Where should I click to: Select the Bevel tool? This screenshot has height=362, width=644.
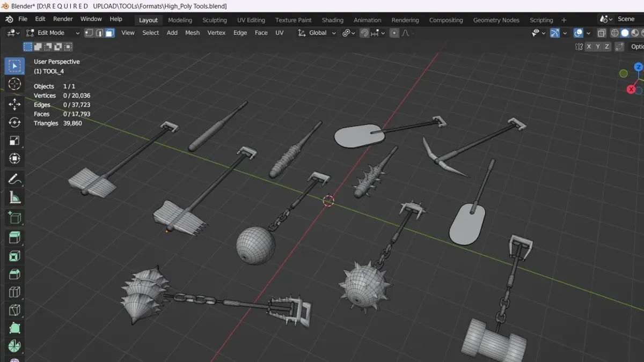click(x=14, y=274)
